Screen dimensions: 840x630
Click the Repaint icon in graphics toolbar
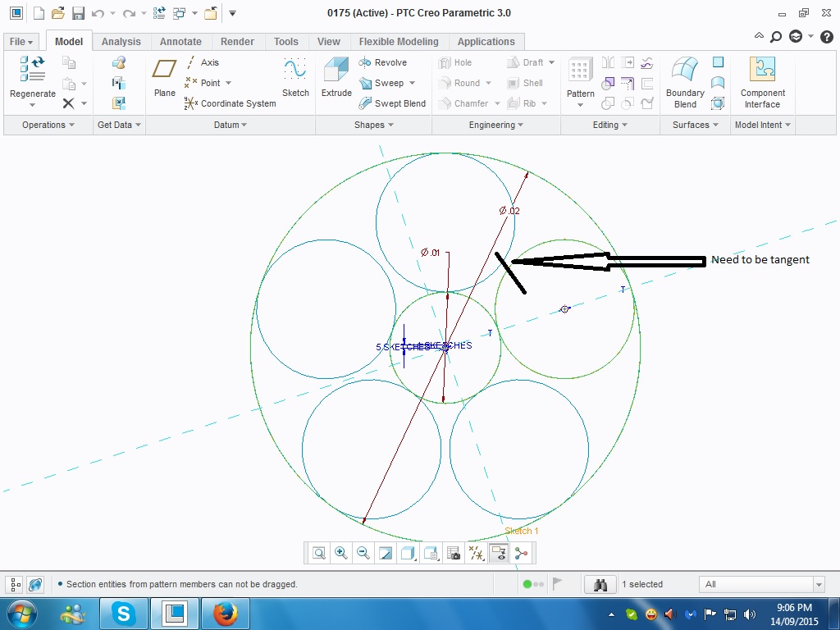(x=386, y=553)
